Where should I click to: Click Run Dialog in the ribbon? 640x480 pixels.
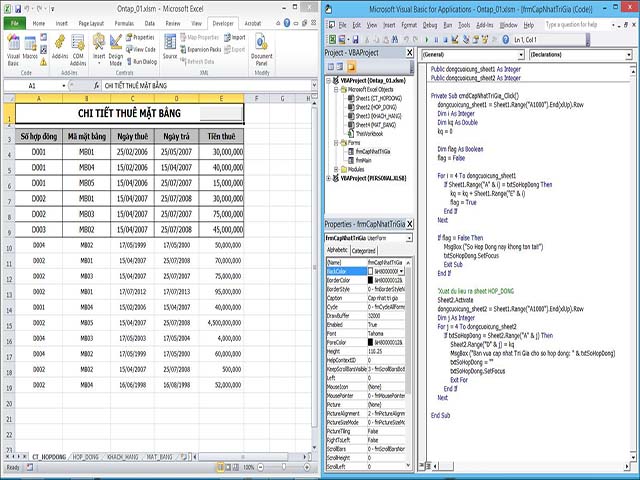(x=141, y=62)
